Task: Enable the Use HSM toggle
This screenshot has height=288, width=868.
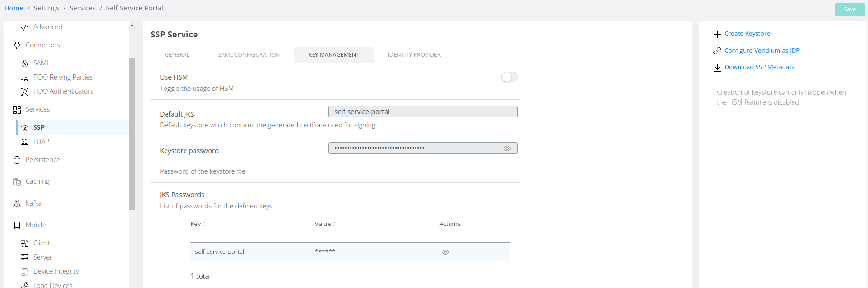Action: (x=509, y=77)
